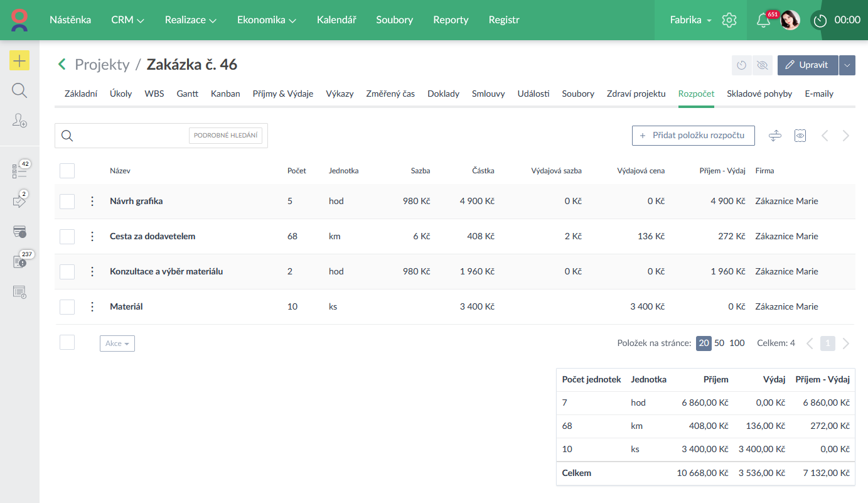Switch to the Gantt tab

pos(187,94)
